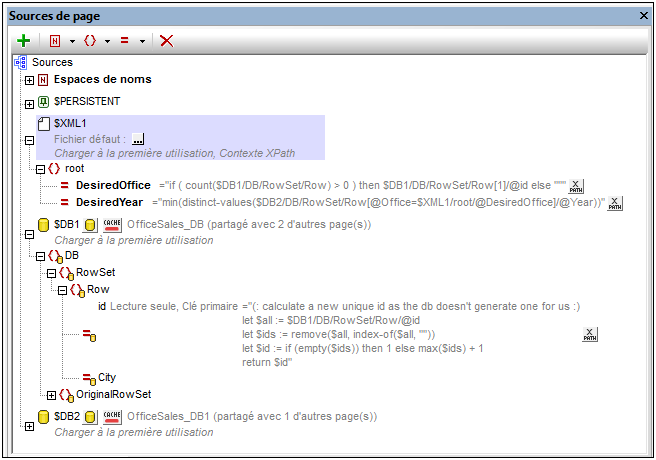Collapse the RowSet node
The image size is (656, 460).
52,272
